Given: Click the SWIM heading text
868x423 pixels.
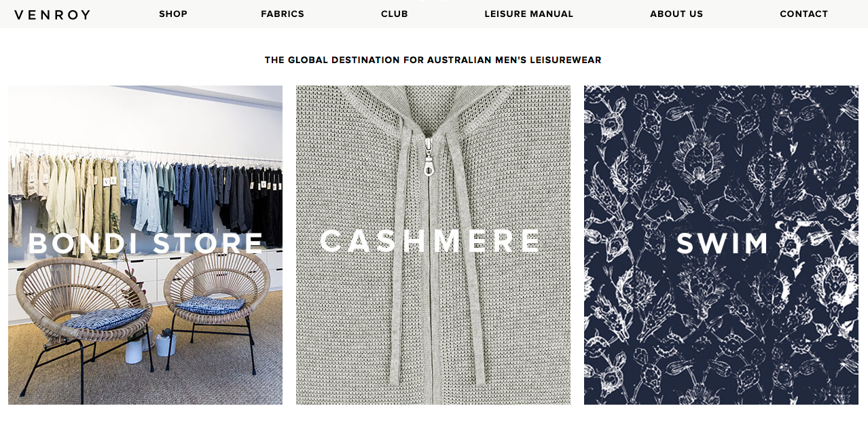Looking at the screenshot, I should tap(723, 243).
